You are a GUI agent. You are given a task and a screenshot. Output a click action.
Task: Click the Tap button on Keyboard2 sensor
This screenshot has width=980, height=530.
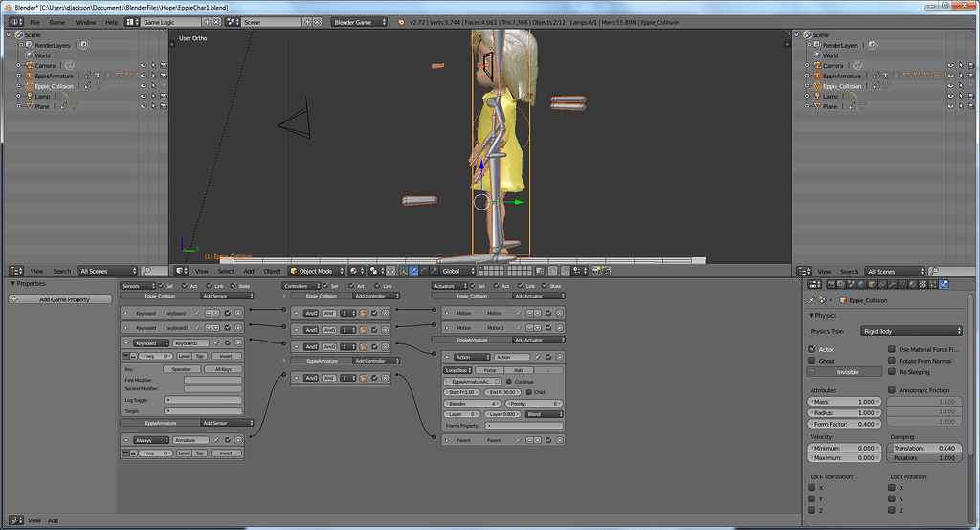click(x=199, y=356)
